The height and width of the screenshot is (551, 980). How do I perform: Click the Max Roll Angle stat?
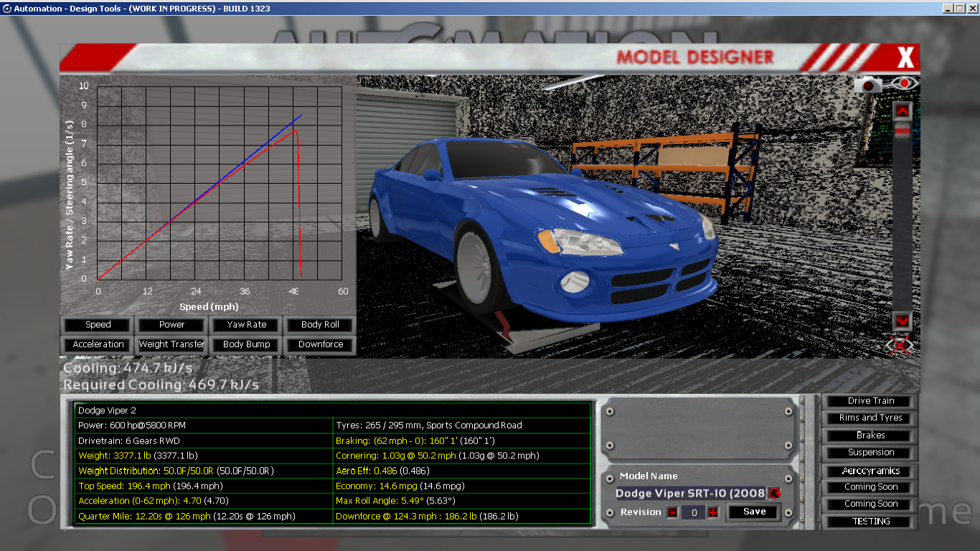tap(461, 501)
